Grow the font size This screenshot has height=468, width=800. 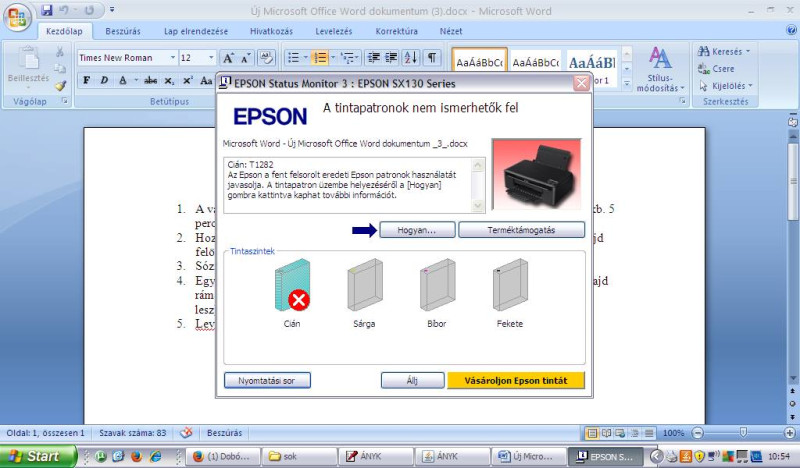coord(229,58)
